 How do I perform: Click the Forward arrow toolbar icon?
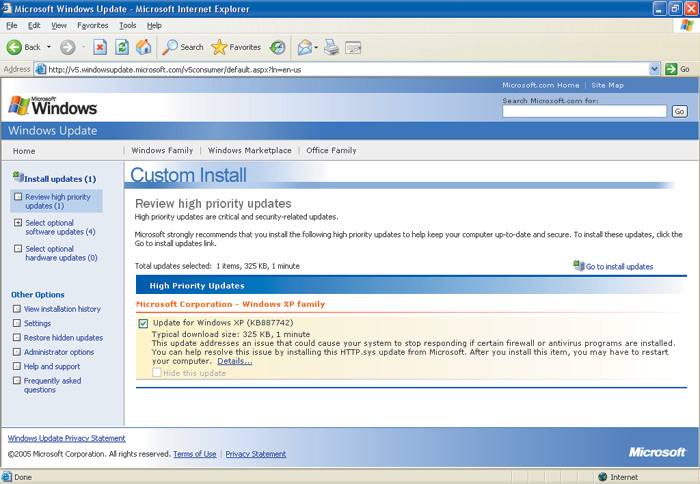tap(68, 47)
